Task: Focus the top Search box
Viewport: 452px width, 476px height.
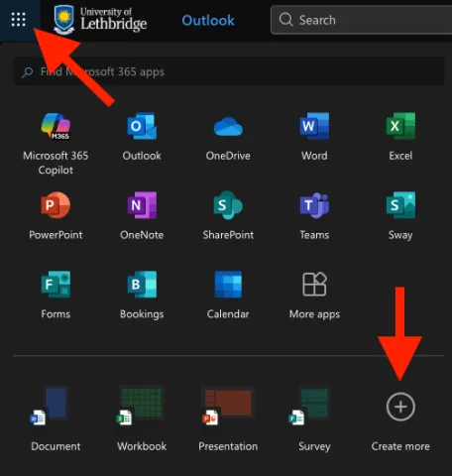Action: coord(361,20)
